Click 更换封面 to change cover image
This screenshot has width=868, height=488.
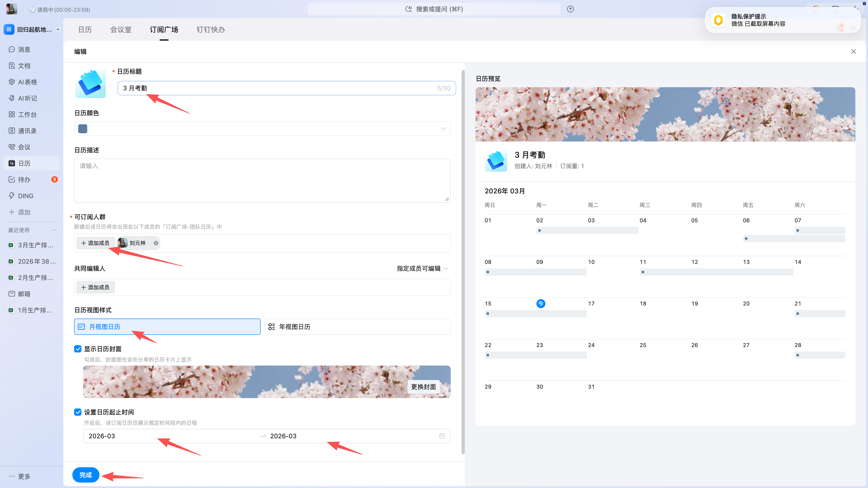[x=423, y=387]
